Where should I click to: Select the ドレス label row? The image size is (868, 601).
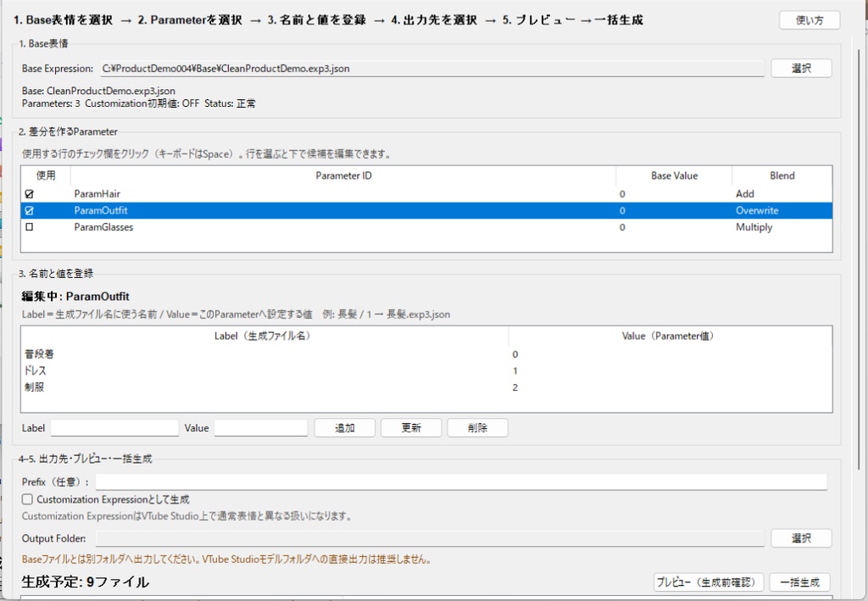(426, 370)
